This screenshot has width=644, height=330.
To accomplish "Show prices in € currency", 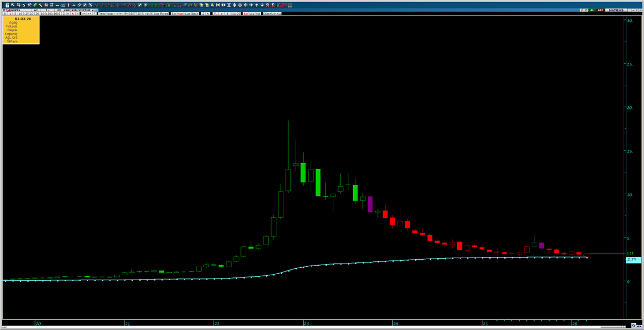I will pos(228,13).
